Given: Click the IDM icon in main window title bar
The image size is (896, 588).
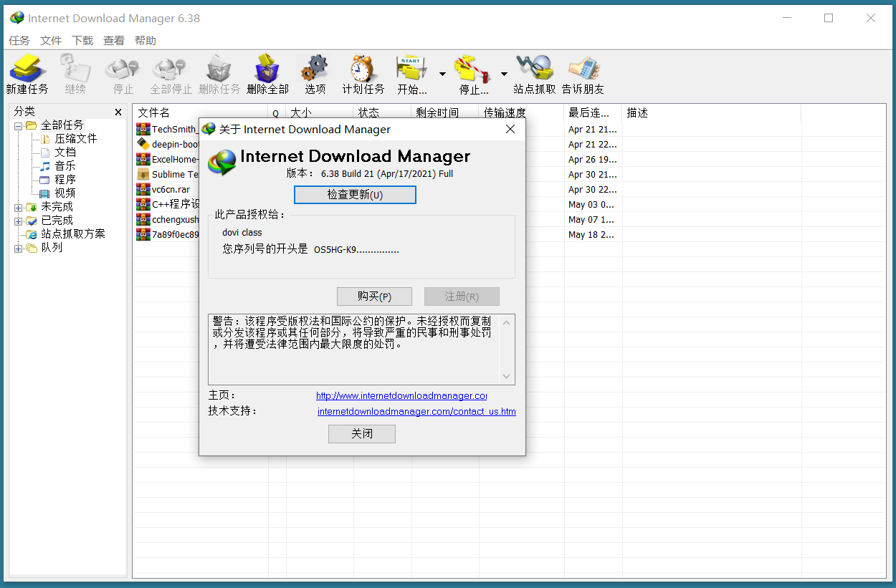Looking at the screenshot, I should point(17,18).
